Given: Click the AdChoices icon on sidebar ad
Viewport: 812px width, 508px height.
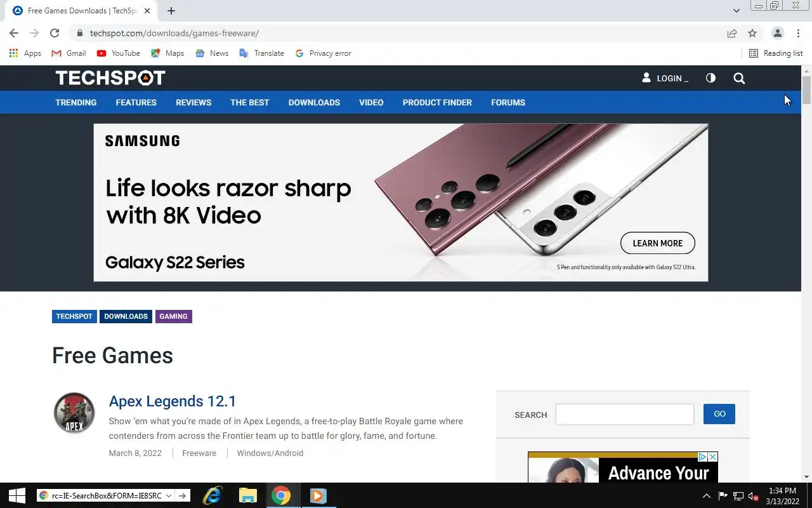Looking at the screenshot, I should coord(702,457).
